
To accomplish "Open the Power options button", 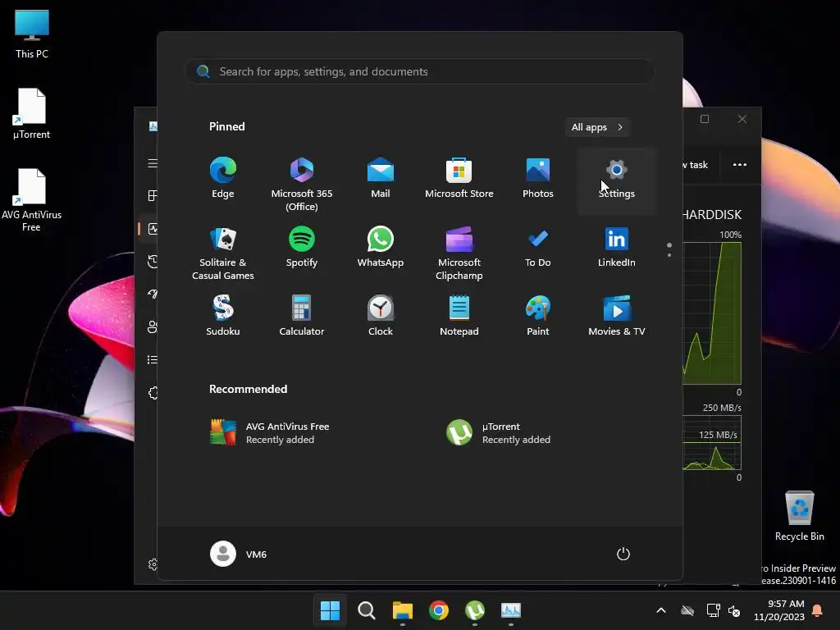I will pos(623,554).
